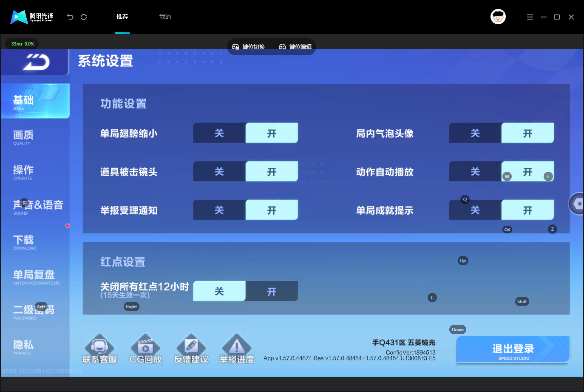
Task: Click the Z key overlay marker
Action: (552, 229)
